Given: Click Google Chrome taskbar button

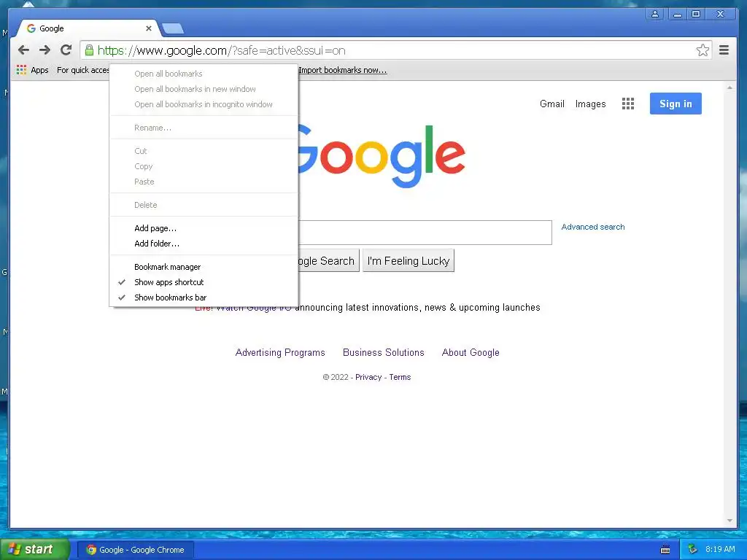Looking at the screenshot, I should (136, 550).
